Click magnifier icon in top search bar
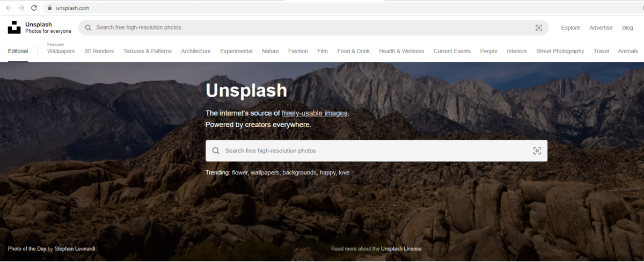 click(x=89, y=27)
